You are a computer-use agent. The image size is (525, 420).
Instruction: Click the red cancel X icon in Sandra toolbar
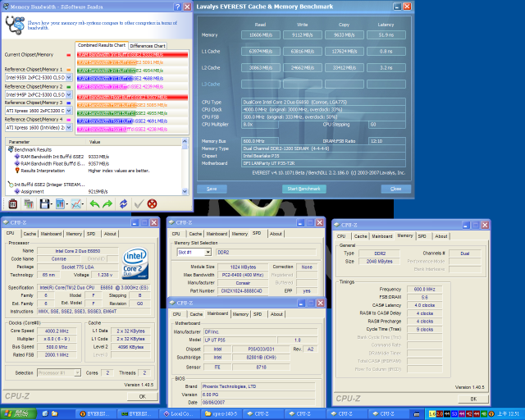coord(153,203)
